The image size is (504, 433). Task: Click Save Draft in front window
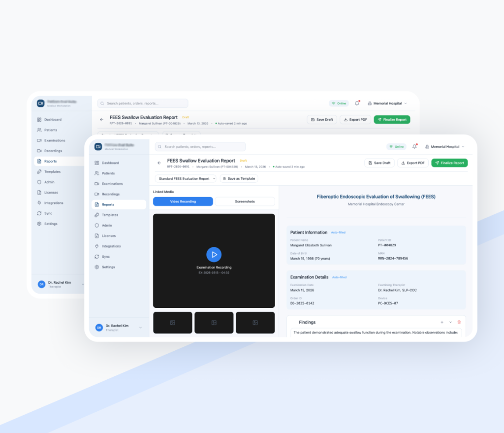tap(379, 163)
